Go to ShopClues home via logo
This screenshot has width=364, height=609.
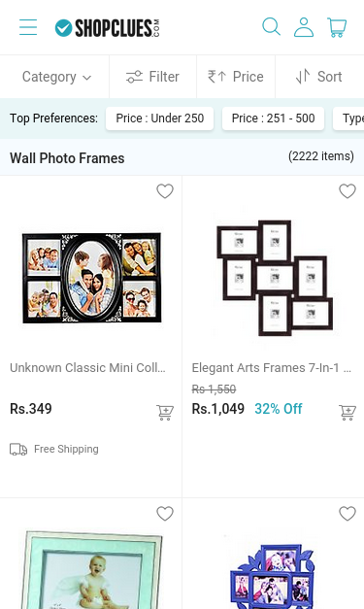[x=107, y=28]
